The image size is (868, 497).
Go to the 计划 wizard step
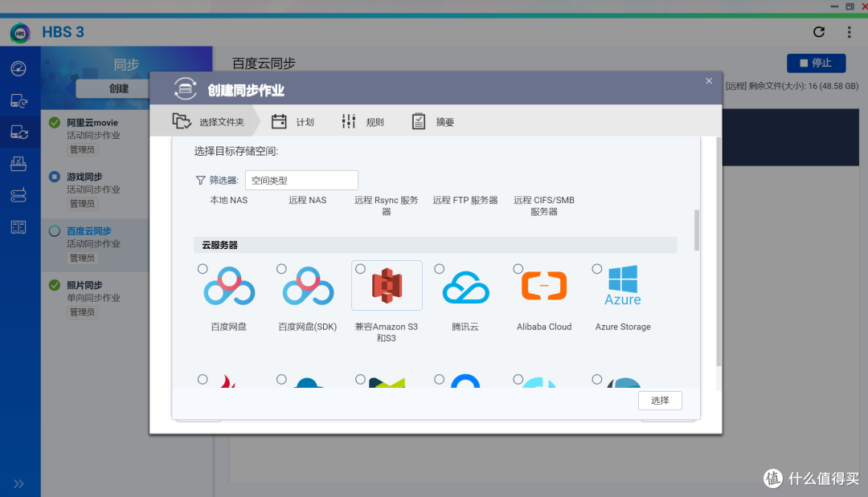point(293,121)
